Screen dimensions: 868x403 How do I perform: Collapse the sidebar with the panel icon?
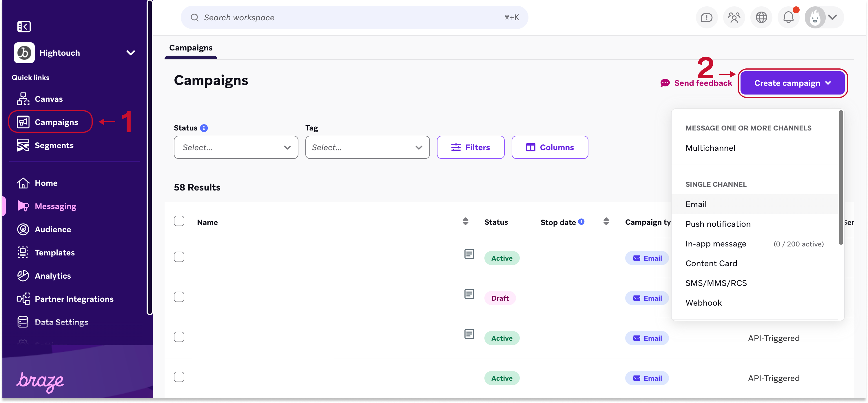(23, 26)
